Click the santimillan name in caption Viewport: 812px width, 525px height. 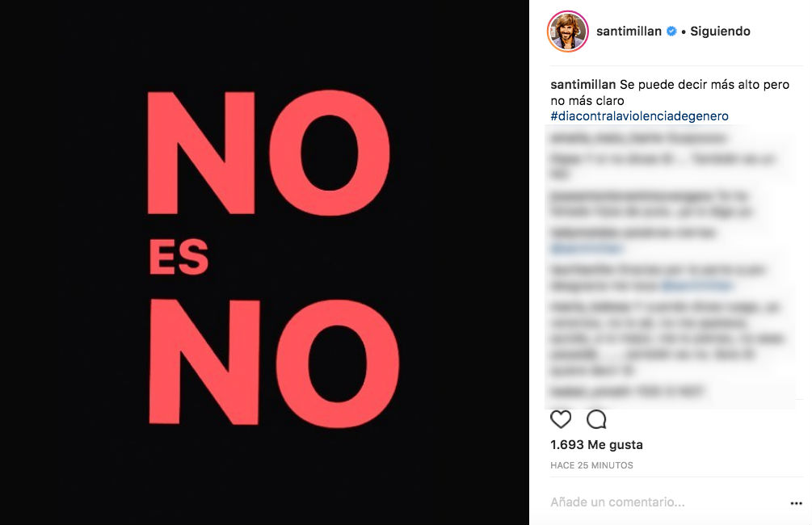583,84
